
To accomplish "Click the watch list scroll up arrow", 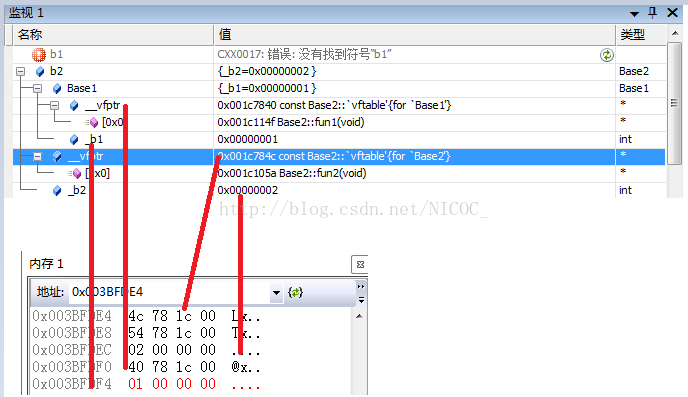I will [x=675, y=33].
